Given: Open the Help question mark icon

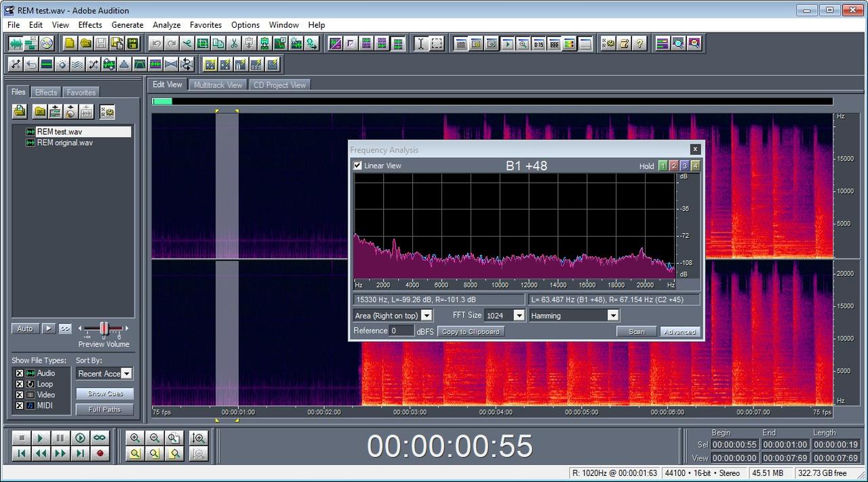Looking at the screenshot, I should (639, 43).
